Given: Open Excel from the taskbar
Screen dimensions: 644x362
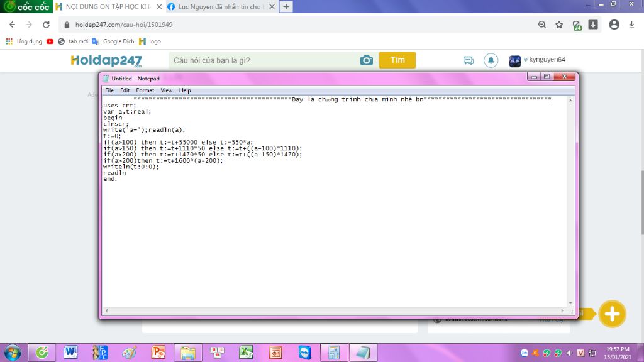Looking at the screenshot, I should pos(246,353).
